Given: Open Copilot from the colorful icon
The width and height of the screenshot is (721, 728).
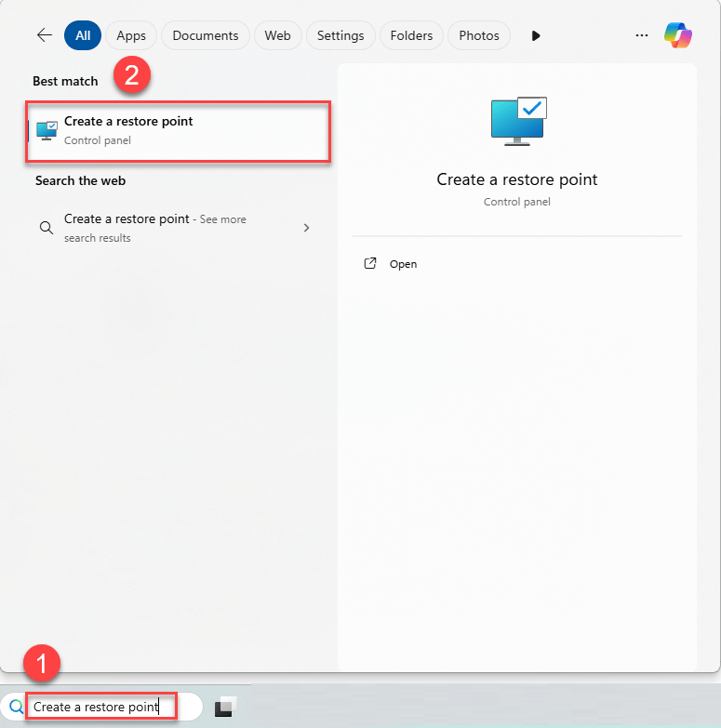Looking at the screenshot, I should coord(677,35).
